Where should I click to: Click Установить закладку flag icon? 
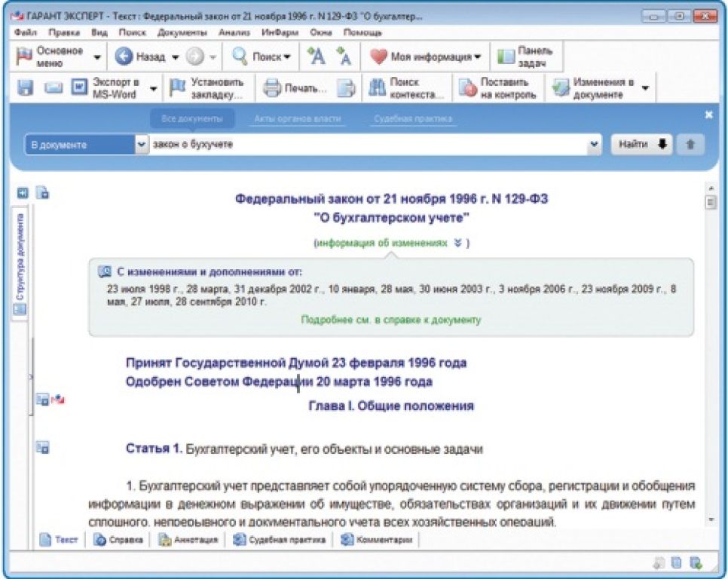(177, 87)
